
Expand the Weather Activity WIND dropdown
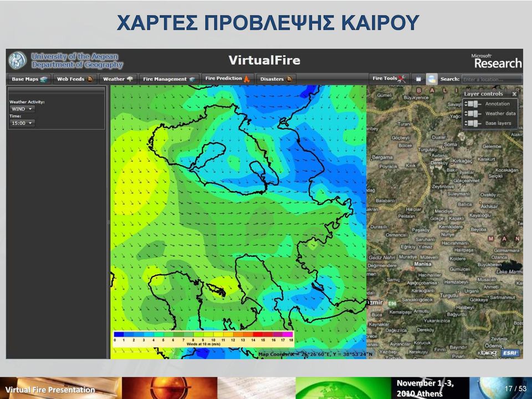click(x=22, y=109)
